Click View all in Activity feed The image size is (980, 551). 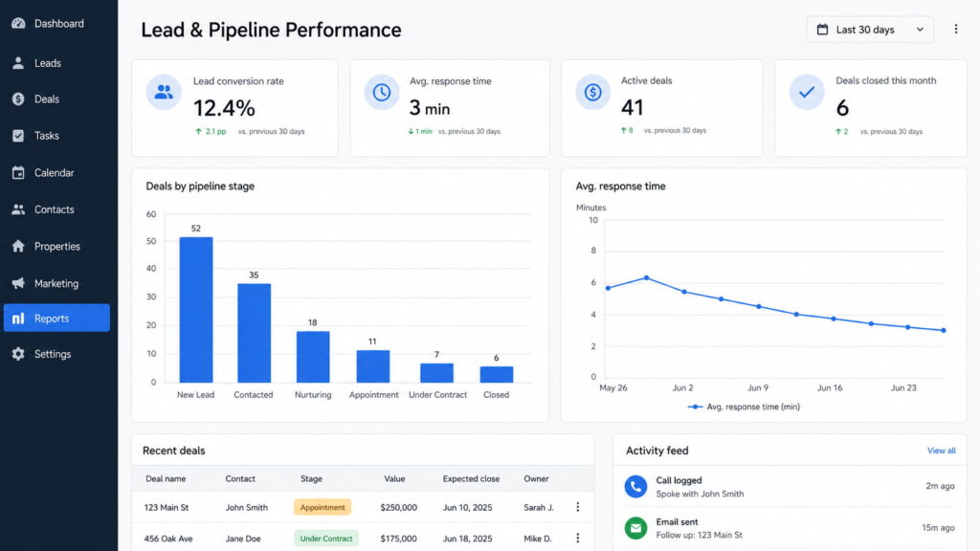[941, 451]
